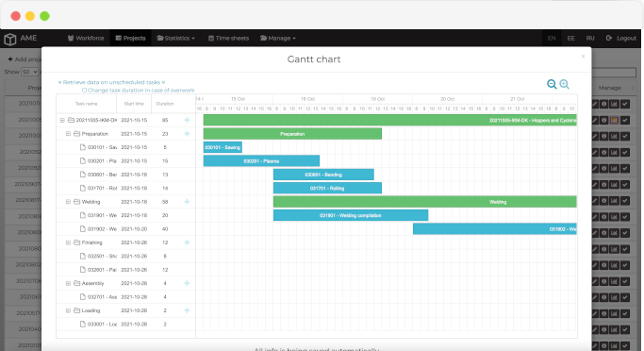Click the 20 Oct date header in timeline

click(447, 99)
